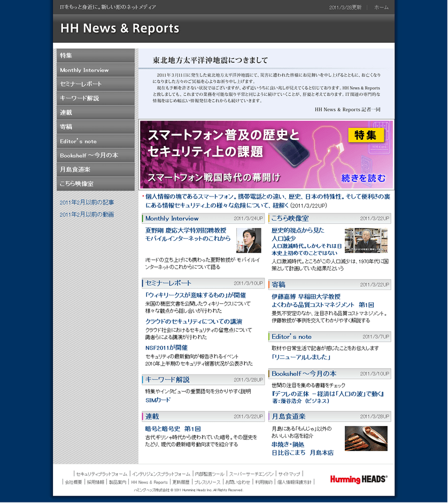The image size is (448, 503).
Task: Open the 個人情報の塊であるスマートフォン feature summary link
Action: [268, 201]
